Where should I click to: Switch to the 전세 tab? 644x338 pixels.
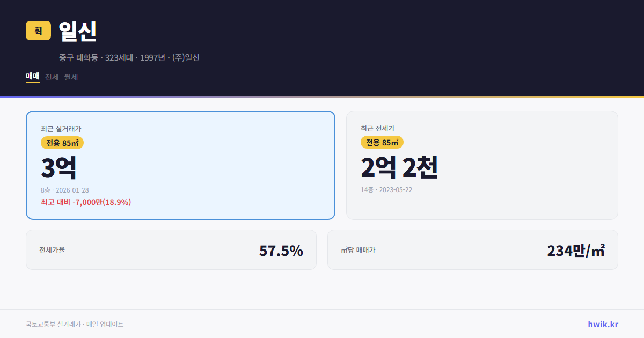(x=50, y=77)
